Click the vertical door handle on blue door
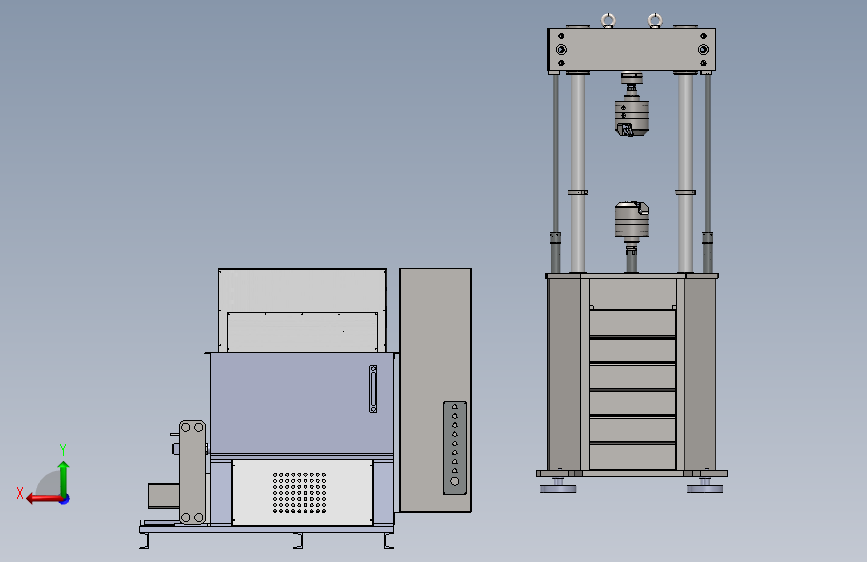 pos(373,389)
